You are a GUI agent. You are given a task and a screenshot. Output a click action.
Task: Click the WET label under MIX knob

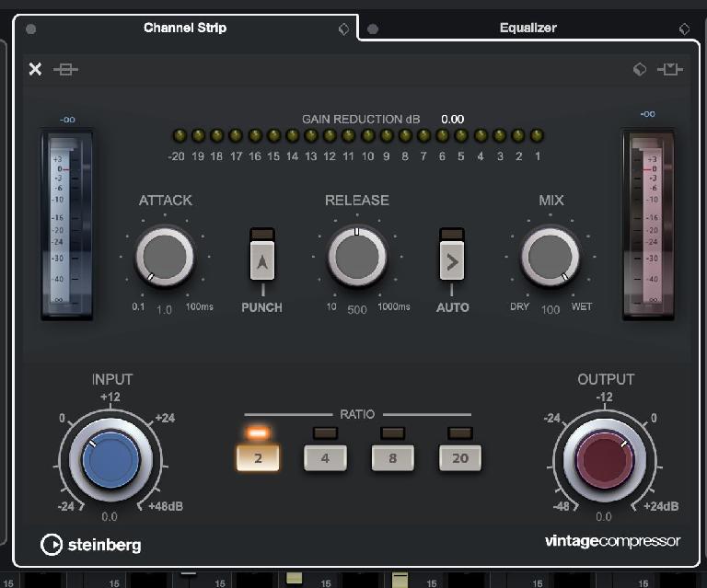click(x=582, y=306)
